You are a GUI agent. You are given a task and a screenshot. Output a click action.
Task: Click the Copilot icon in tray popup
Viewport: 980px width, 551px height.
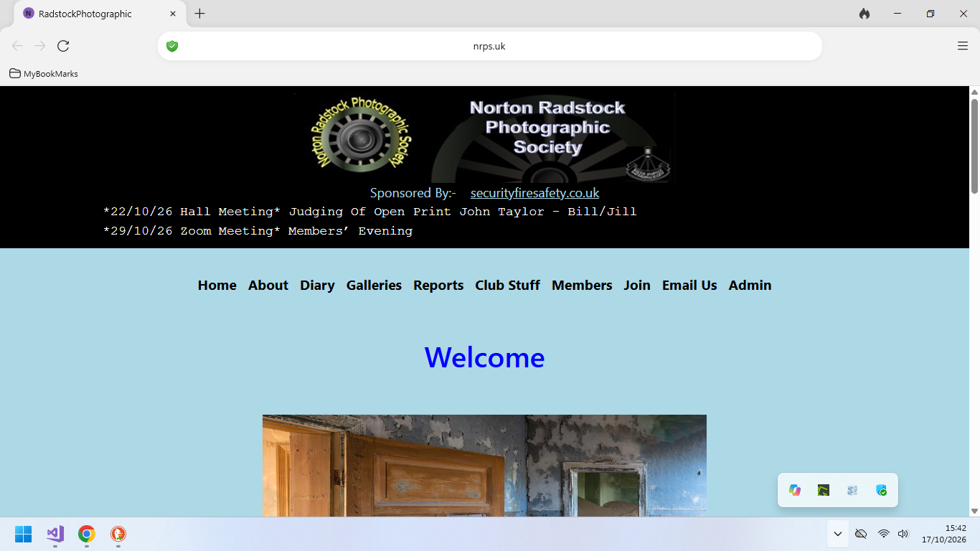(x=795, y=490)
